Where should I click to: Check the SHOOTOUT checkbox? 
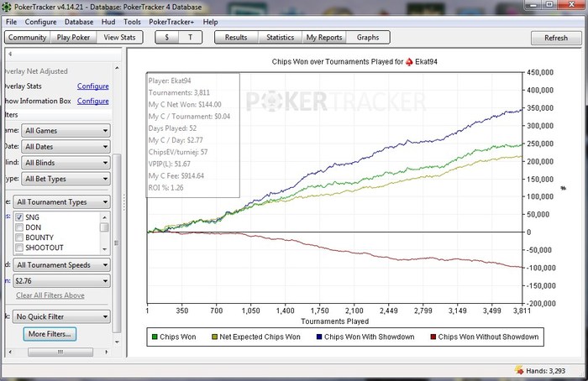point(19,248)
